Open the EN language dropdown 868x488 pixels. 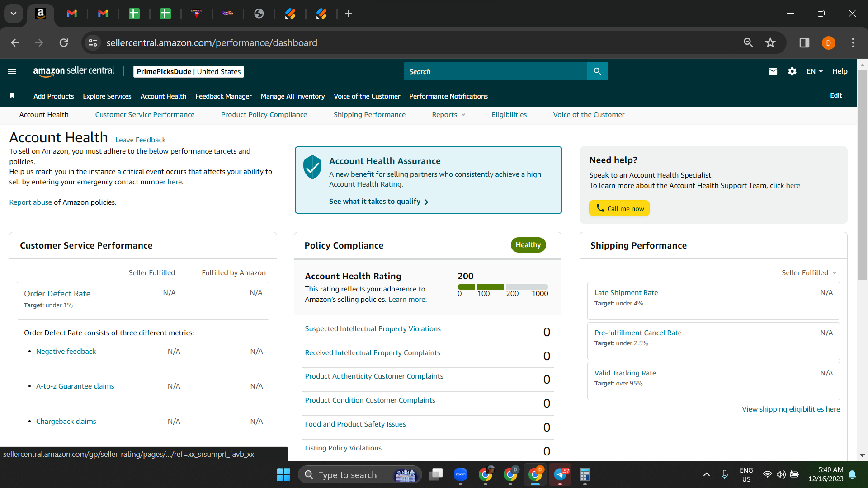point(814,71)
